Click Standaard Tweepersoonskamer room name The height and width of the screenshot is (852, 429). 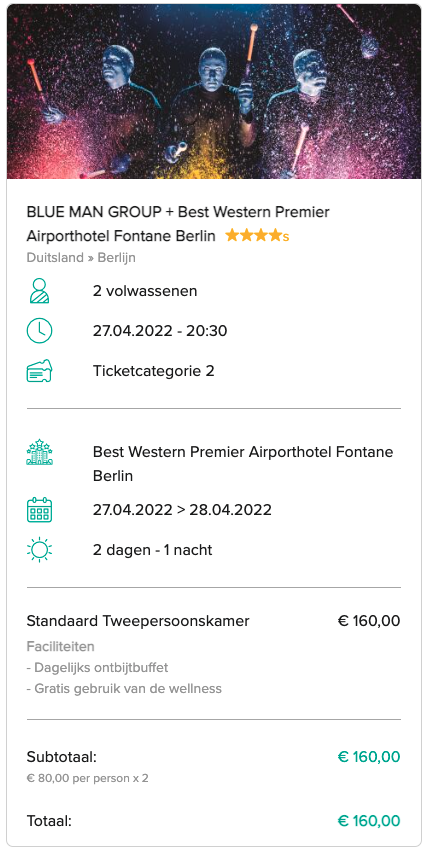138,621
